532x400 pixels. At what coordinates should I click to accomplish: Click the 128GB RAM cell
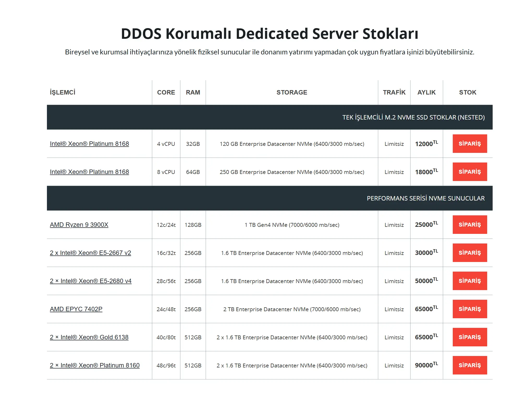click(x=193, y=225)
